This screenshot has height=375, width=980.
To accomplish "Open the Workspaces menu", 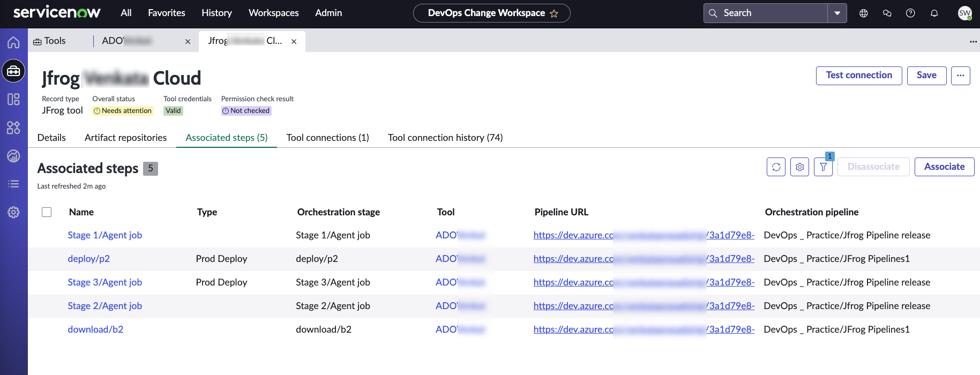I will (x=274, y=13).
